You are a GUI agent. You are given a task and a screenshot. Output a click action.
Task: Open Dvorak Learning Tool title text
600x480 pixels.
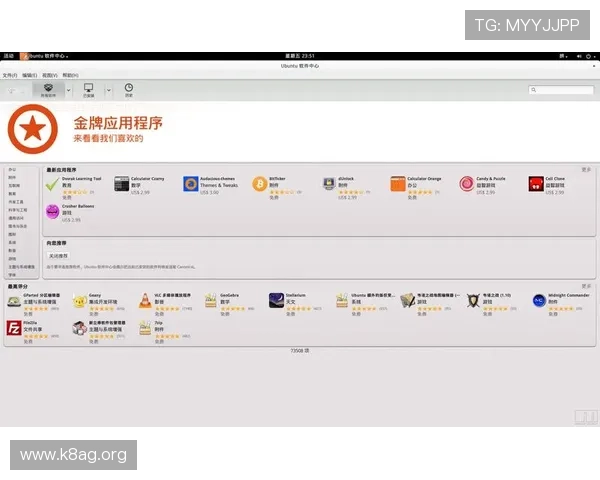[82, 179]
